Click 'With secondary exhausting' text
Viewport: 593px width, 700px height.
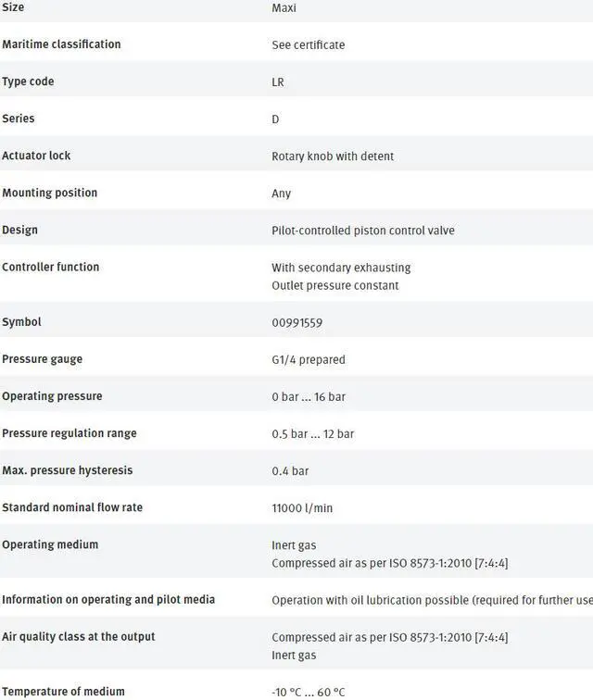[341, 268]
